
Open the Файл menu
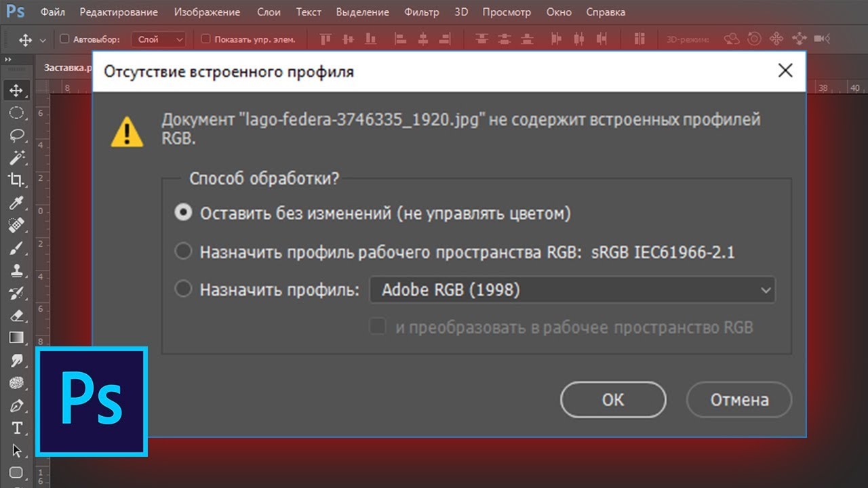tap(52, 12)
